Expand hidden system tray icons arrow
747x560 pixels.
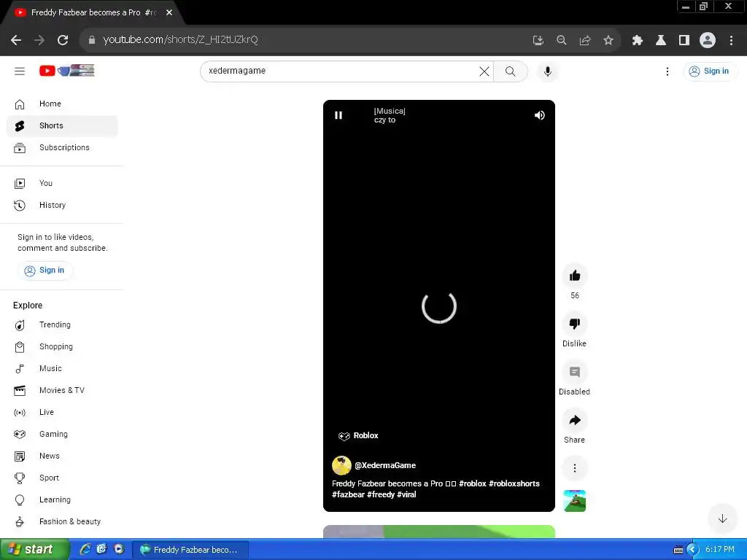pos(693,550)
